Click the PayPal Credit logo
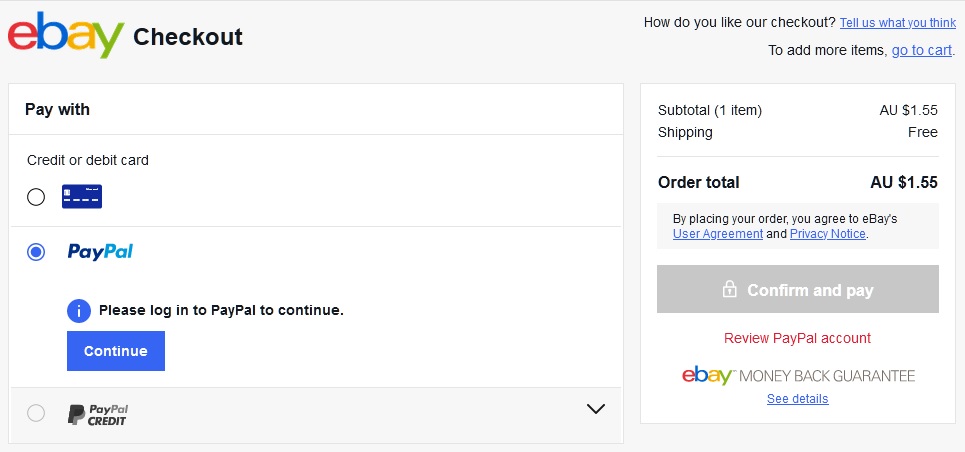Viewport: 965px width, 452px height. (98, 415)
